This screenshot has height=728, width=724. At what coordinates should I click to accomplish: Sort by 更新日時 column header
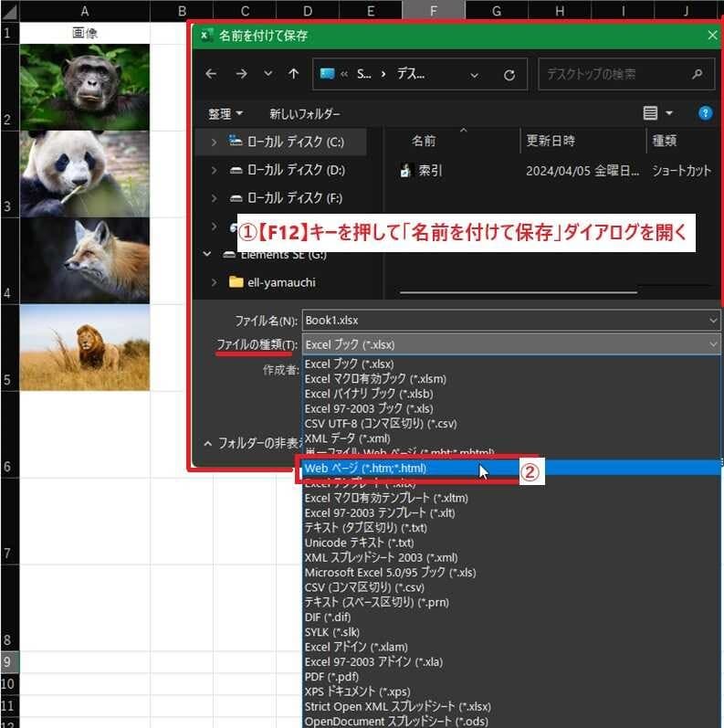(x=551, y=142)
